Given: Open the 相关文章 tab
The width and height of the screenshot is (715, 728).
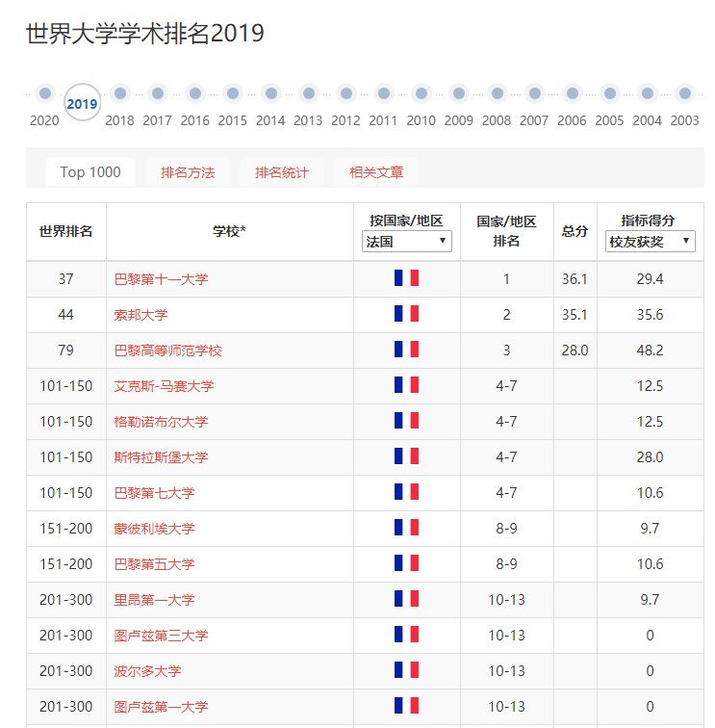Looking at the screenshot, I should tap(376, 172).
